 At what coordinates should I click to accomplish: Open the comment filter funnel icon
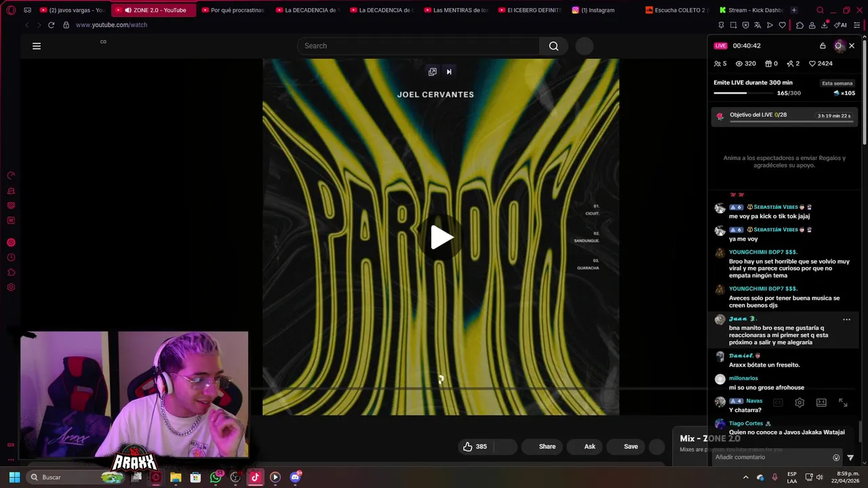(850, 457)
